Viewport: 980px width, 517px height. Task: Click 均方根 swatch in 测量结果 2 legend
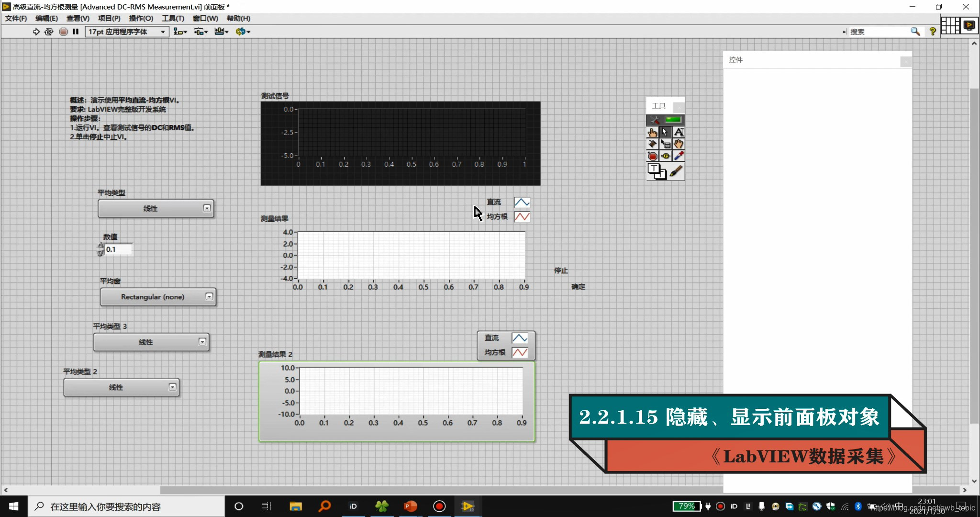520,352
